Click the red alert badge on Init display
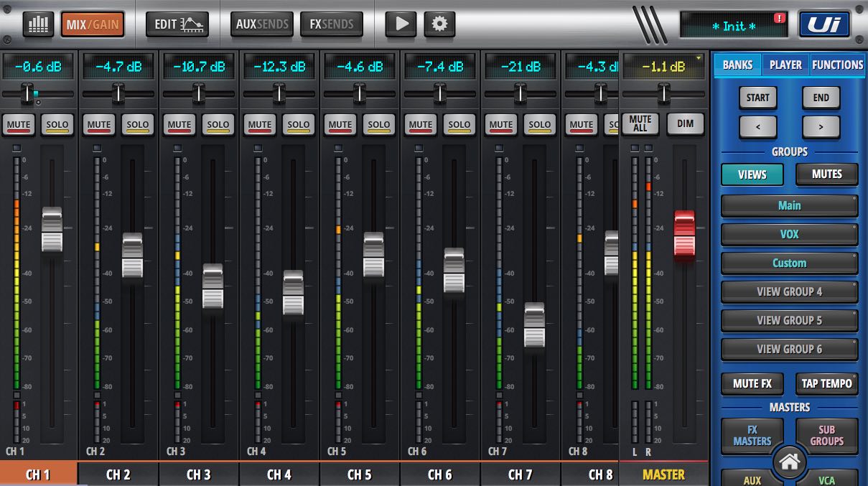Screen dimensions: 868x486 coord(780,19)
